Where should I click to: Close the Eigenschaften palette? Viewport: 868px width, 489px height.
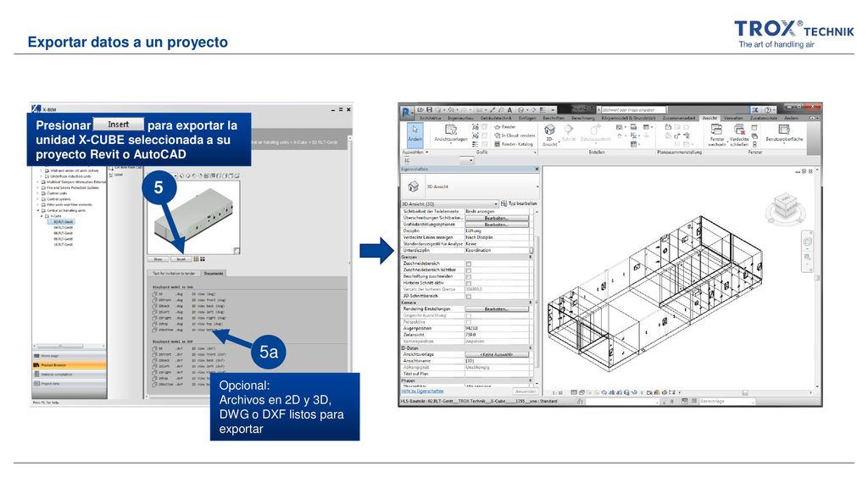(x=537, y=169)
